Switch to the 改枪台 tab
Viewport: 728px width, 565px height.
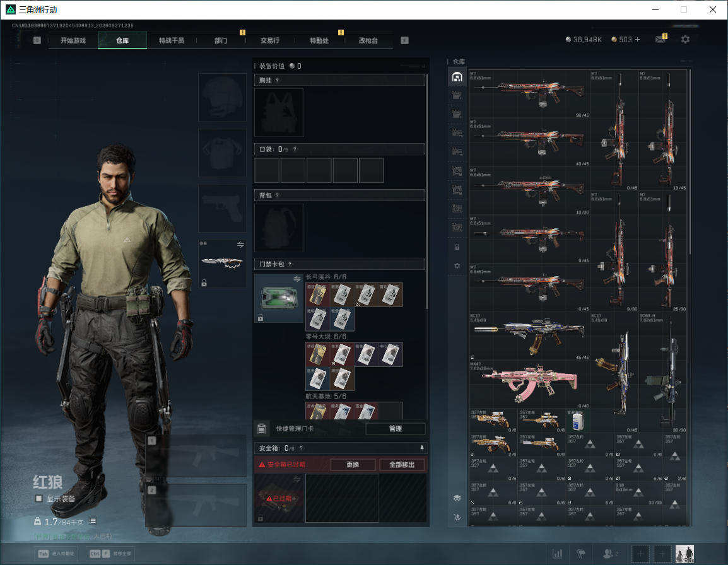(368, 40)
